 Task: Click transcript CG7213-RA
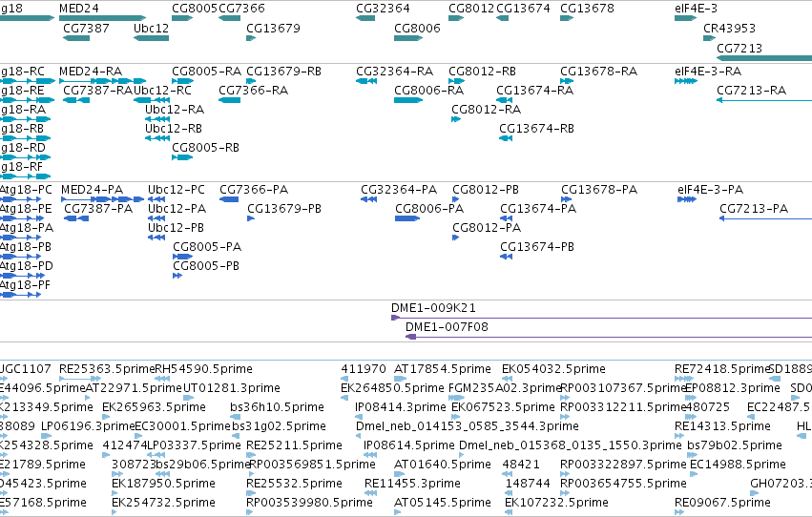pos(764,100)
